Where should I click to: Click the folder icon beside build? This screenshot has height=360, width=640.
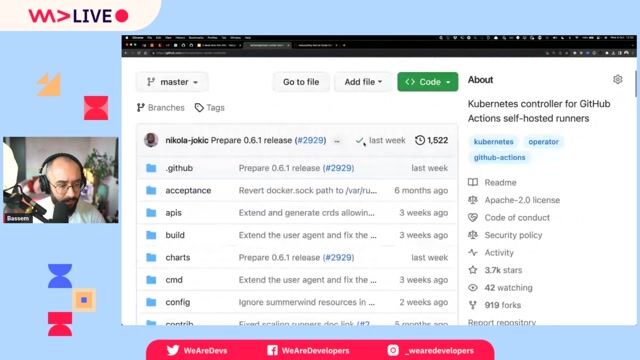(x=151, y=236)
